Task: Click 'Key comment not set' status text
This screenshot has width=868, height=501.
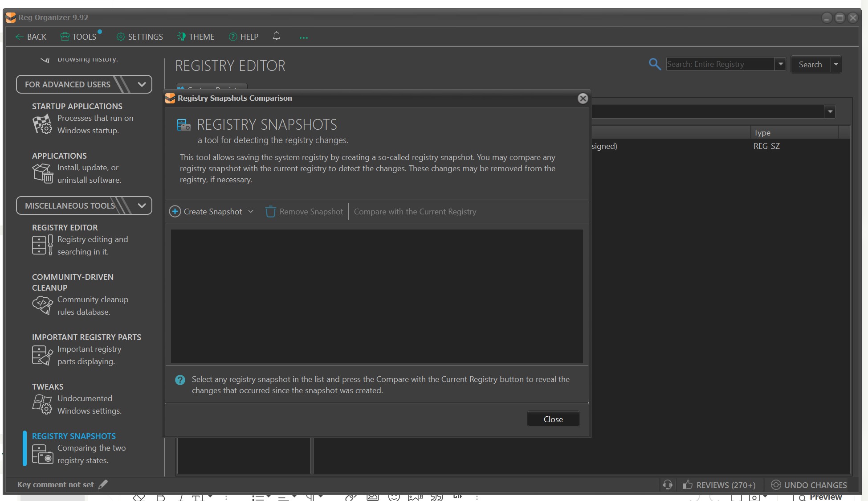Action: tap(56, 485)
